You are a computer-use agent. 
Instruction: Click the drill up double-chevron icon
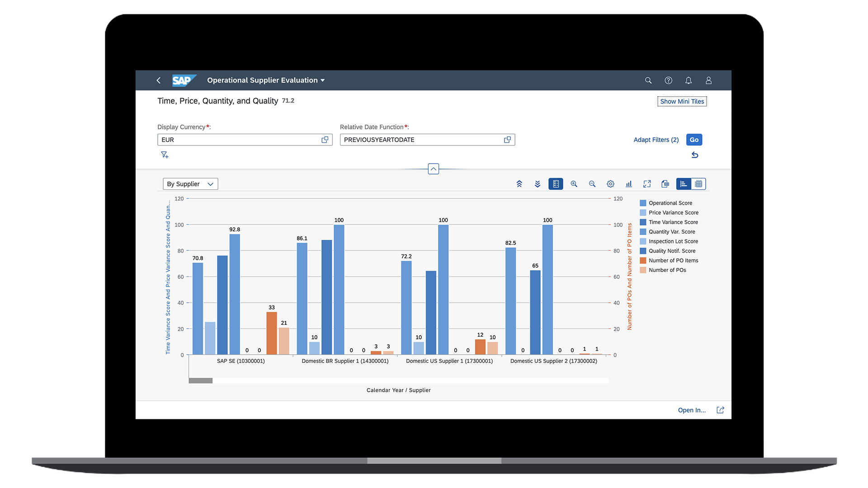pyautogui.click(x=519, y=184)
